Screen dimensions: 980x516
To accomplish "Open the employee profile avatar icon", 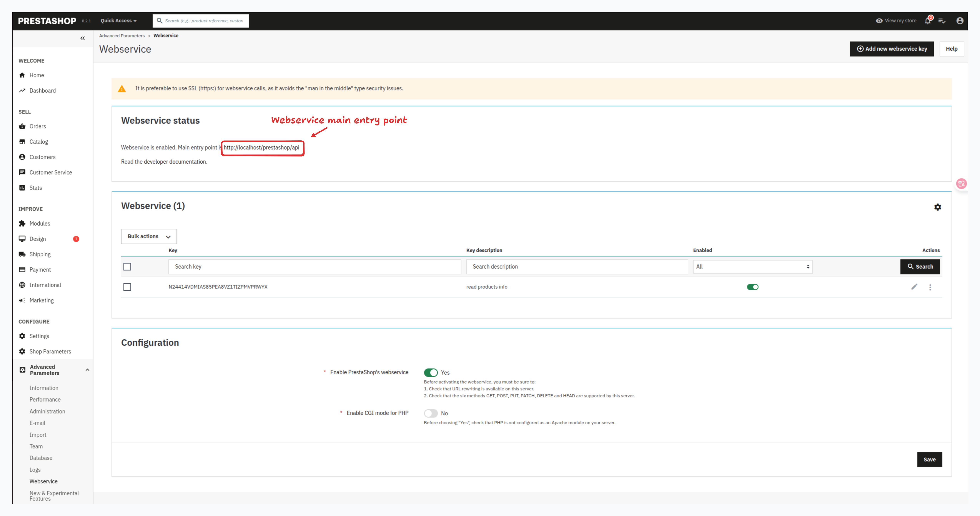I will [960, 21].
